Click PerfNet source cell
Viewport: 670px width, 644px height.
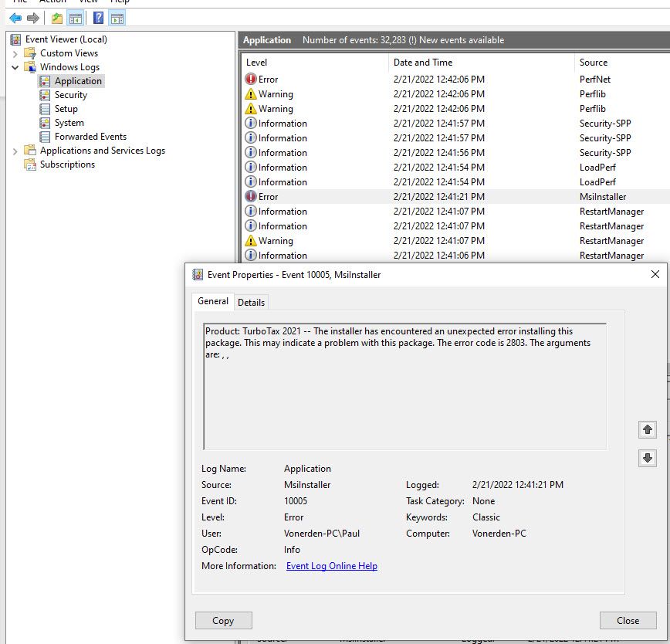(x=595, y=80)
